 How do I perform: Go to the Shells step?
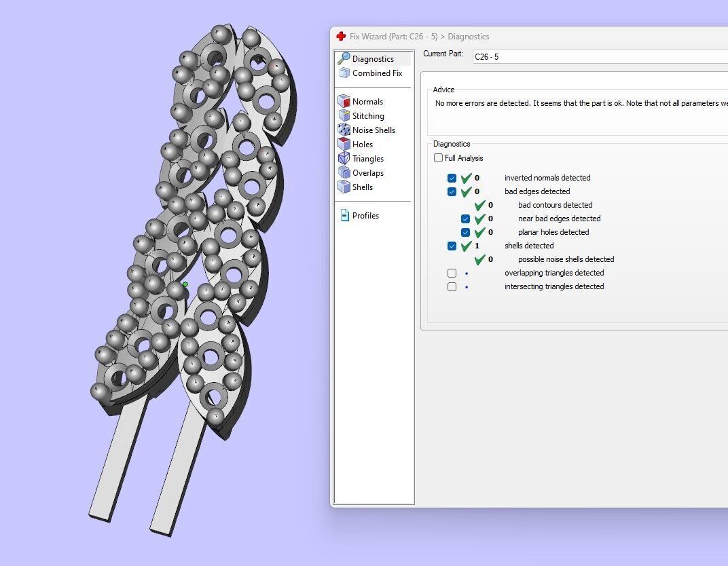pos(362,187)
